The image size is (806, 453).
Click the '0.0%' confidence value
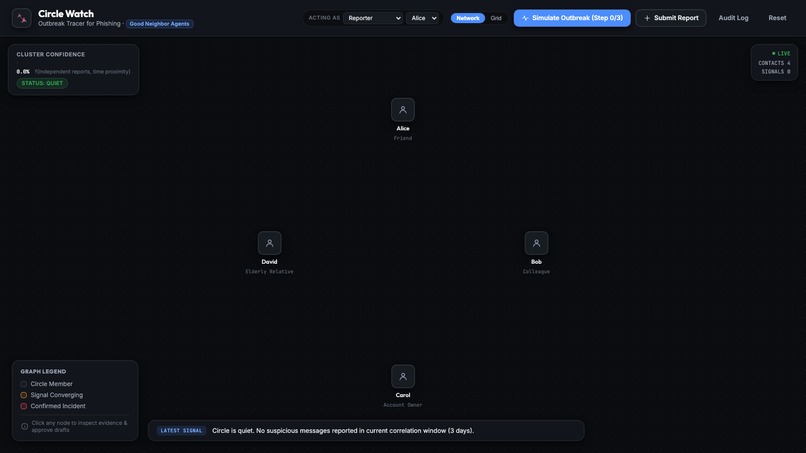pyautogui.click(x=23, y=72)
